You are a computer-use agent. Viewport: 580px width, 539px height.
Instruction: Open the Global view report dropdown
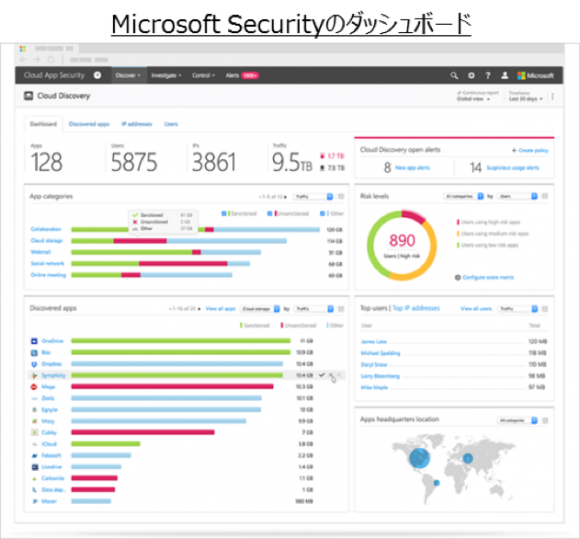473,99
